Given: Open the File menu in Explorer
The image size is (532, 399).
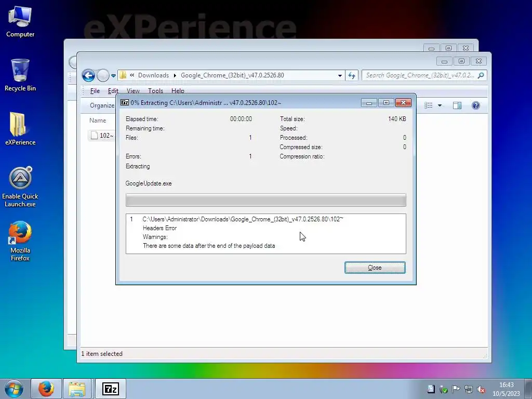Looking at the screenshot, I should (95, 90).
